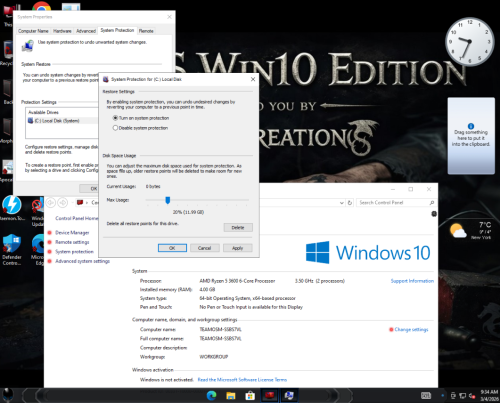The width and height of the screenshot is (500, 403).
Task: Read the Microsoft Software License Terms link
Action: point(242,380)
